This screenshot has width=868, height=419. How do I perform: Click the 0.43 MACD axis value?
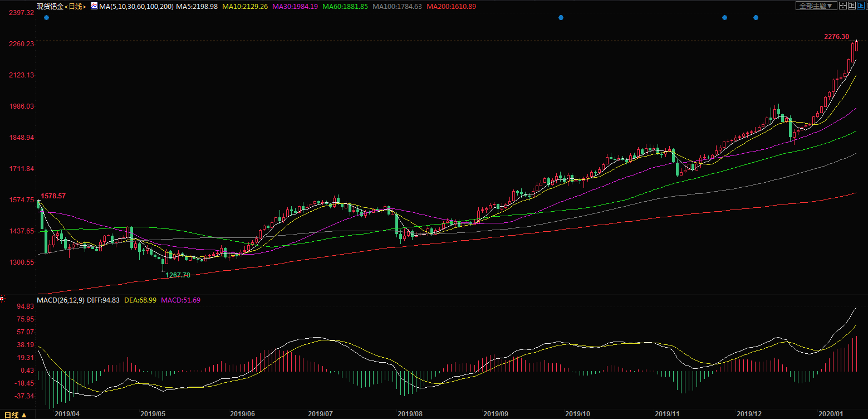[x=27, y=371]
